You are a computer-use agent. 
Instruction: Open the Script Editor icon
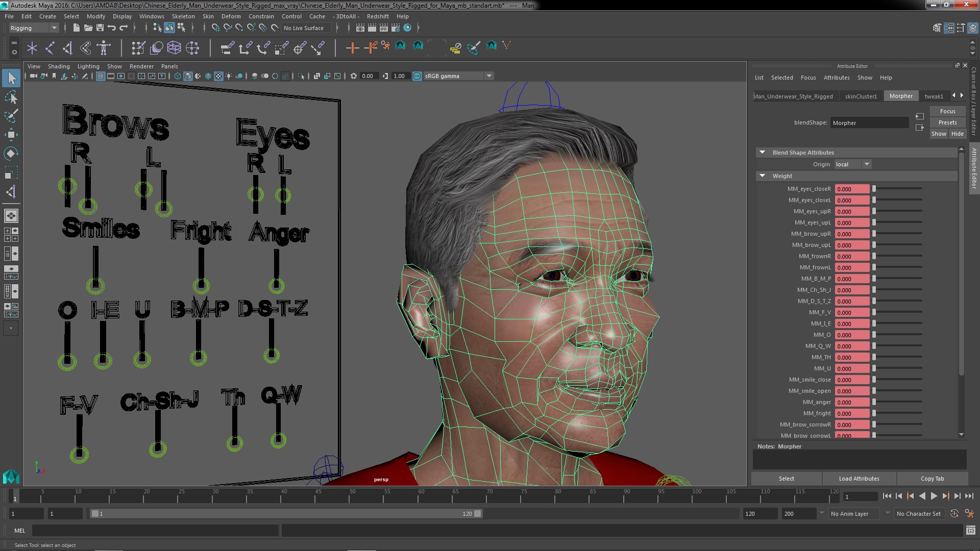(970, 531)
